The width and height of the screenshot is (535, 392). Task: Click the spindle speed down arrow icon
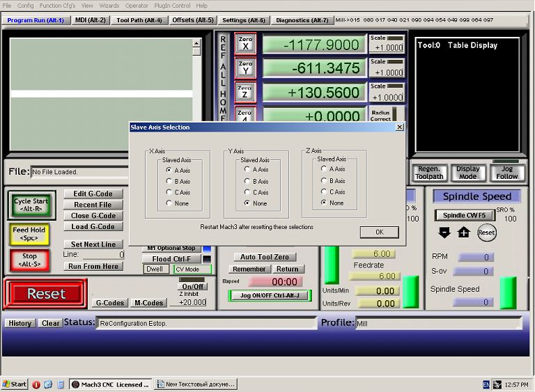point(444,233)
